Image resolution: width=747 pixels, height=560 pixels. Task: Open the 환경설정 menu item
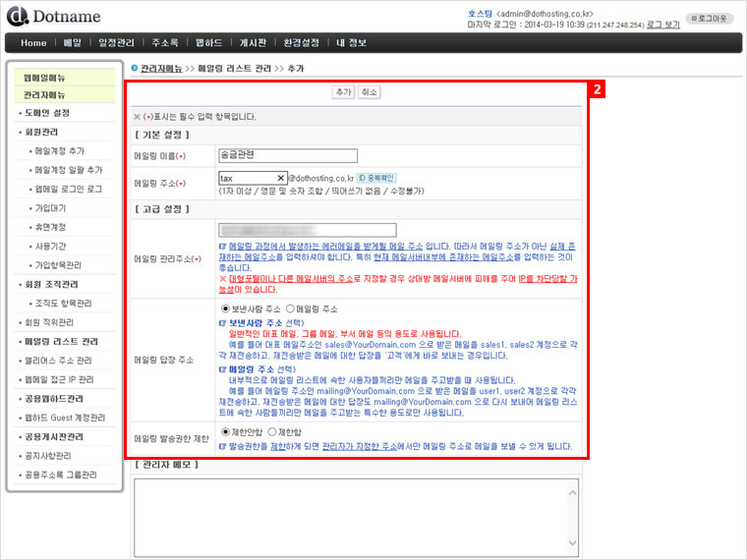click(301, 43)
